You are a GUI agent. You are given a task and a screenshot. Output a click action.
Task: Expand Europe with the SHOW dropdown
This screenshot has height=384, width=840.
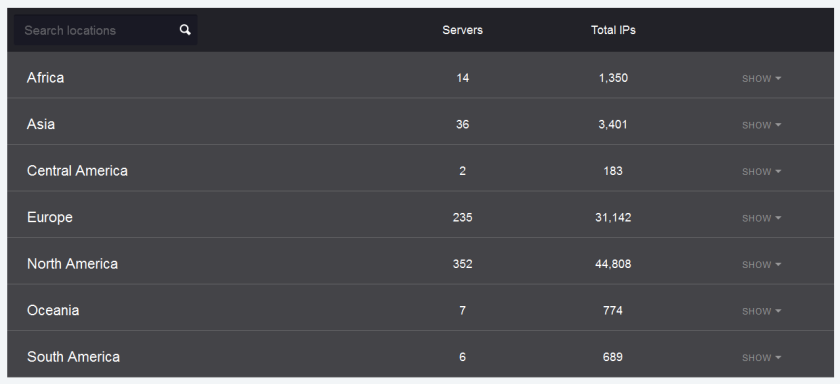(761, 218)
